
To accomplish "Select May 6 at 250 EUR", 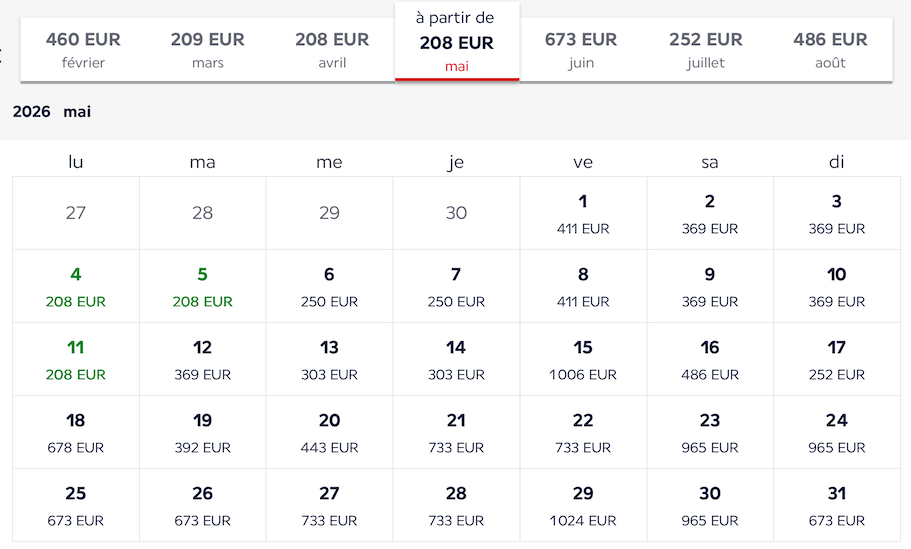I will [329, 286].
